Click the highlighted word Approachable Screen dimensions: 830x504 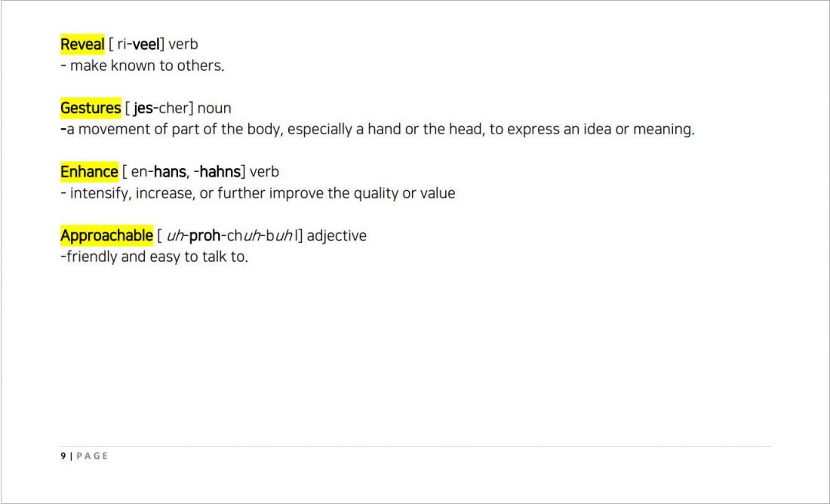[107, 235]
